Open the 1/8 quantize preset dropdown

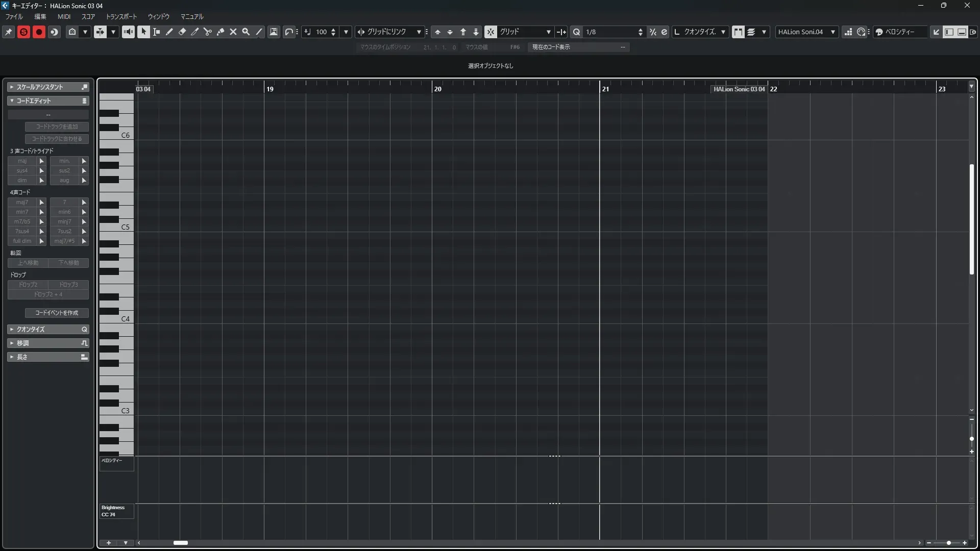(x=612, y=32)
